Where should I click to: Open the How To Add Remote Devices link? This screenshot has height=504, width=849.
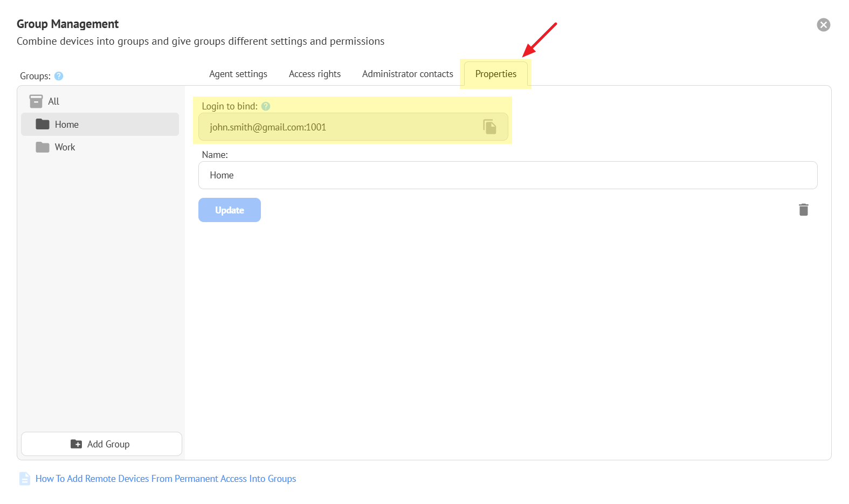tap(165, 479)
